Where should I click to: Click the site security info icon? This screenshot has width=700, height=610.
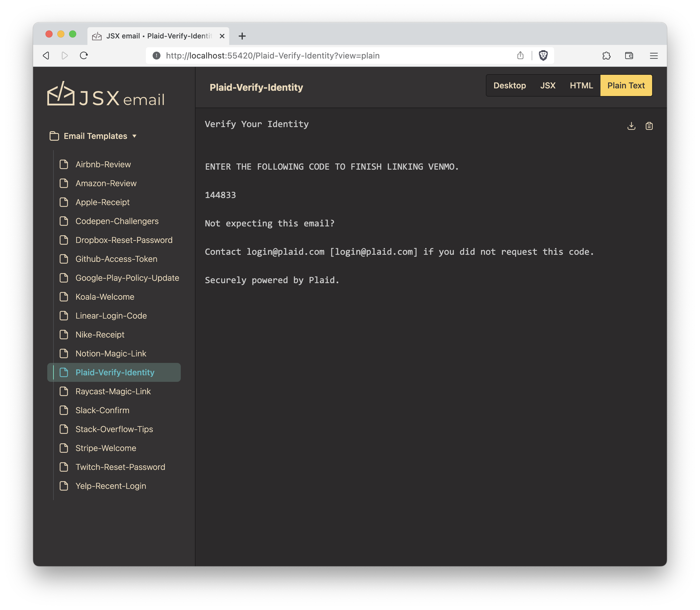click(157, 56)
